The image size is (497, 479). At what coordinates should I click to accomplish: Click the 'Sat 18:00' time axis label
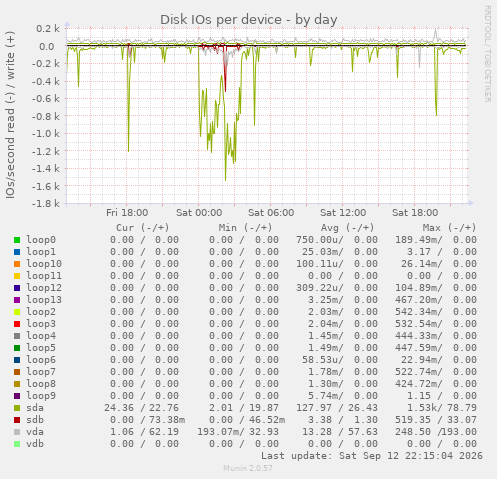[x=415, y=213]
